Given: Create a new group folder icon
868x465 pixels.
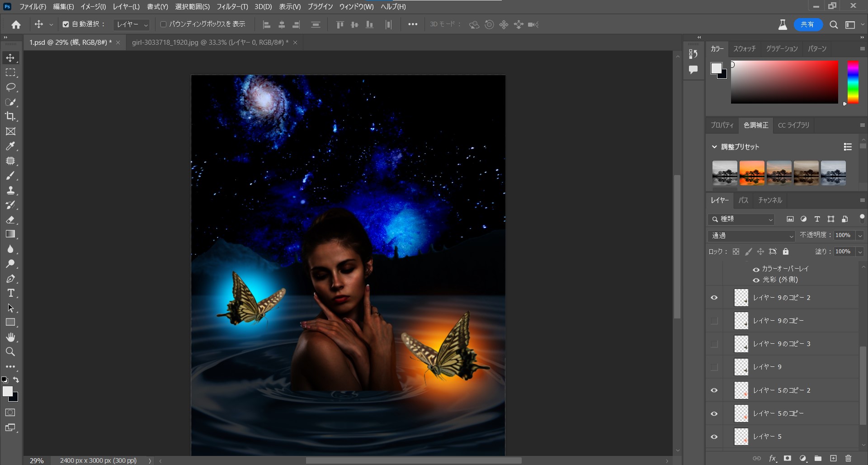Looking at the screenshot, I should [x=818, y=458].
